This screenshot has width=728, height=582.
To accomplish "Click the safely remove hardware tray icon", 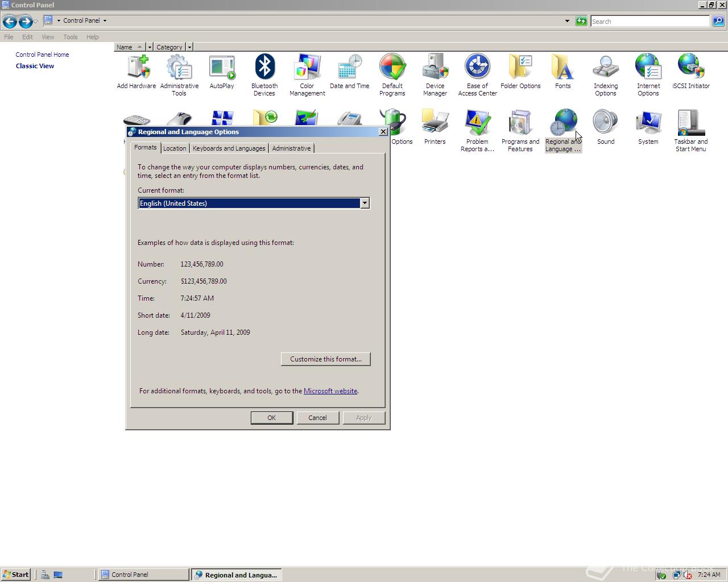I will click(x=661, y=575).
